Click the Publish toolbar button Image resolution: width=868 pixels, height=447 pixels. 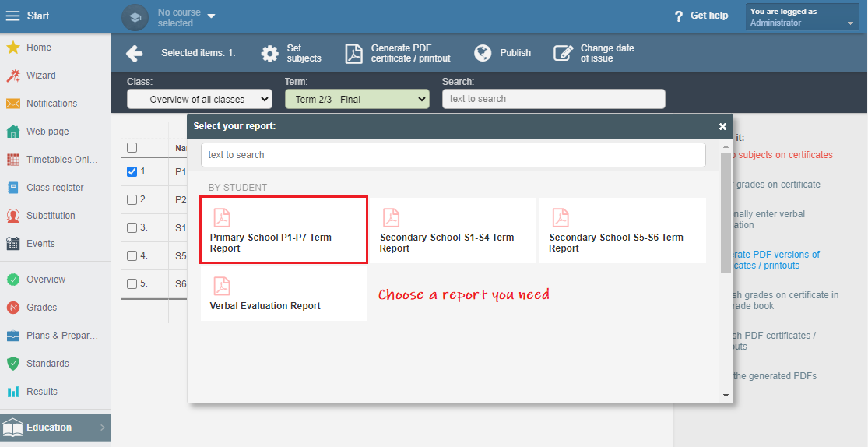[x=503, y=53]
